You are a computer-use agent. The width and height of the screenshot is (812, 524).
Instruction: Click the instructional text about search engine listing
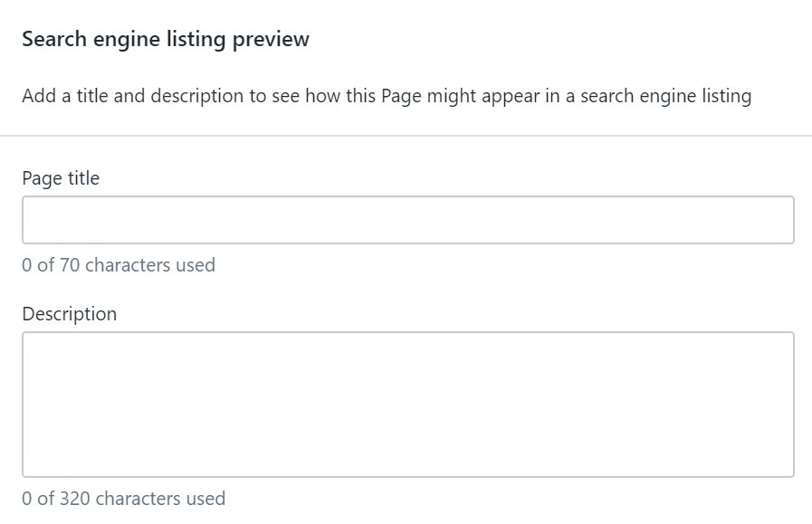[x=387, y=95]
